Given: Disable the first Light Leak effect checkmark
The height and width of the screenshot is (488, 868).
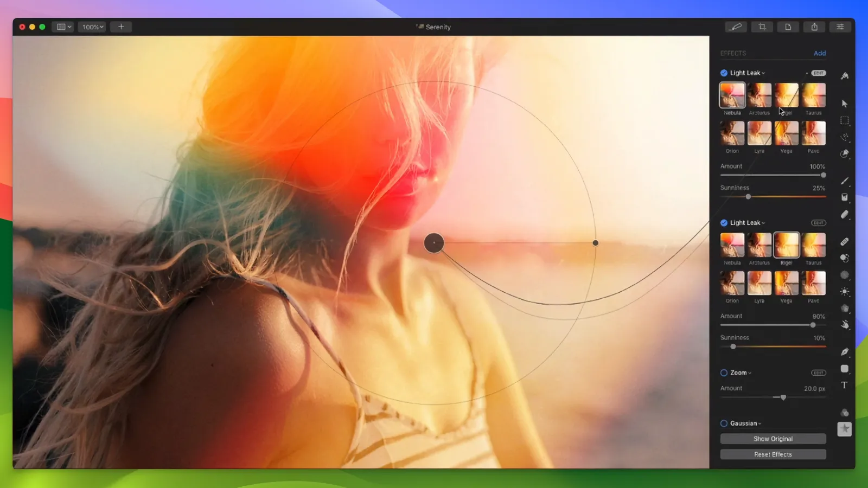Looking at the screenshot, I should (x=723, y=73).
